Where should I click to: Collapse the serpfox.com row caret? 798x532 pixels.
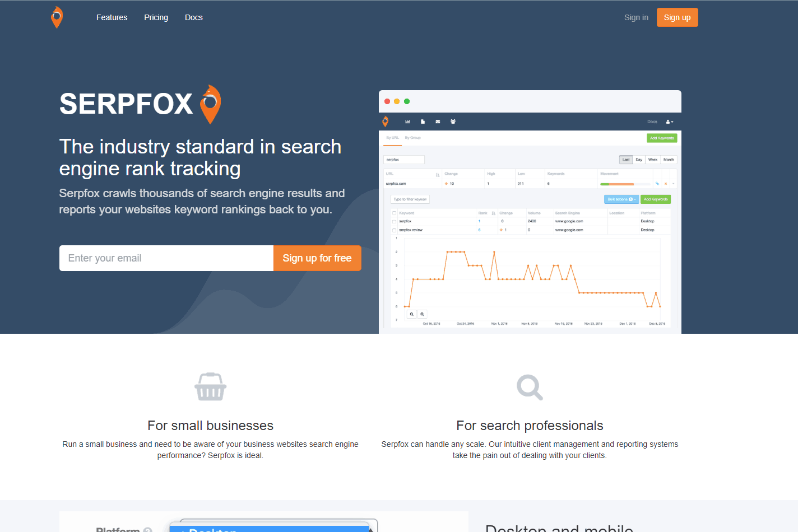pos(674,184)
